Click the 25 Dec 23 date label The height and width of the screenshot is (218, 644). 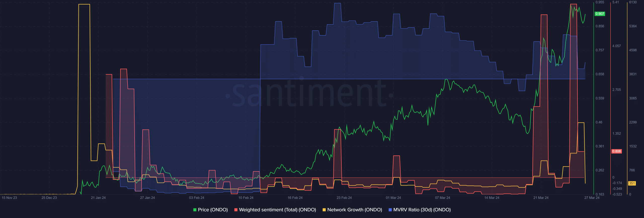(x=49, y=198)
